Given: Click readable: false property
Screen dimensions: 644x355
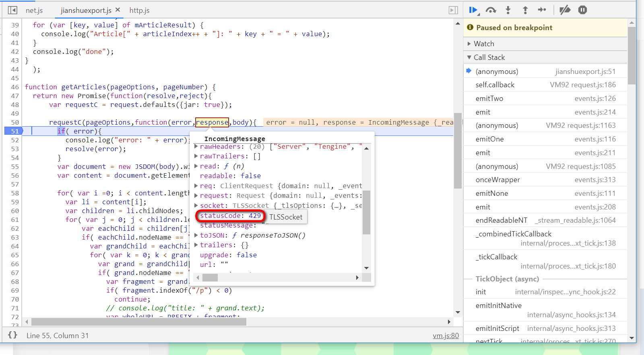Looking at the screenshot, I should click(x=230, y=176).
